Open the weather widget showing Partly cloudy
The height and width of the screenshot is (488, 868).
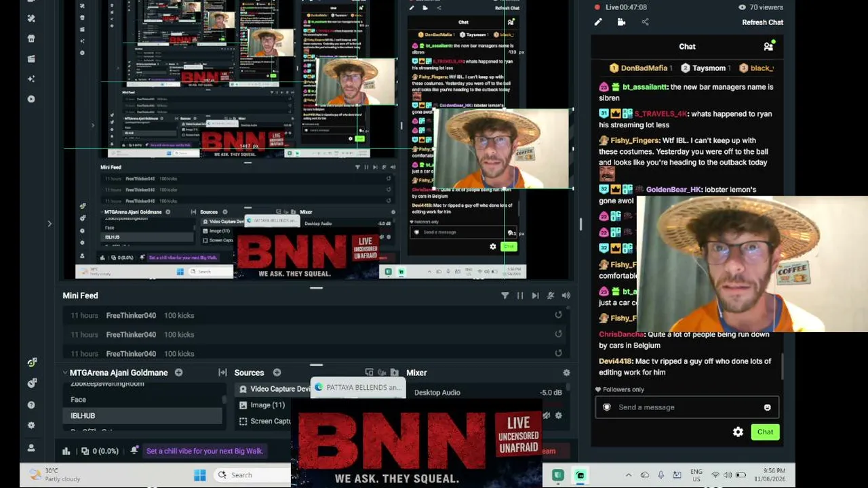tap(56, 474)
